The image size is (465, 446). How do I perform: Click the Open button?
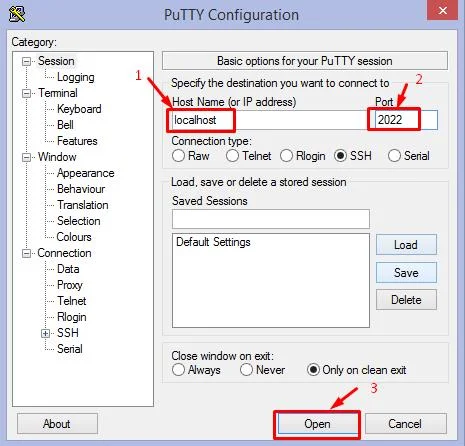click(317, 424)
